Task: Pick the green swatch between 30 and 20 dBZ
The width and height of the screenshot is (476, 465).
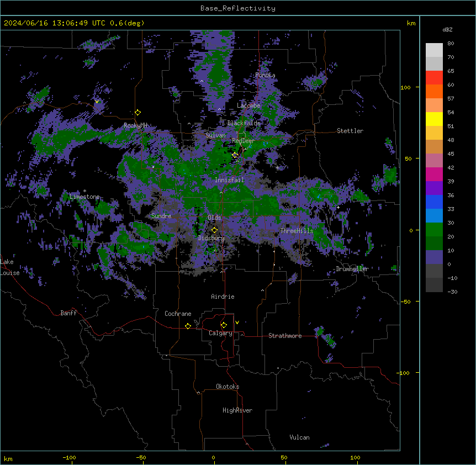Action: (x=434, y=230)
